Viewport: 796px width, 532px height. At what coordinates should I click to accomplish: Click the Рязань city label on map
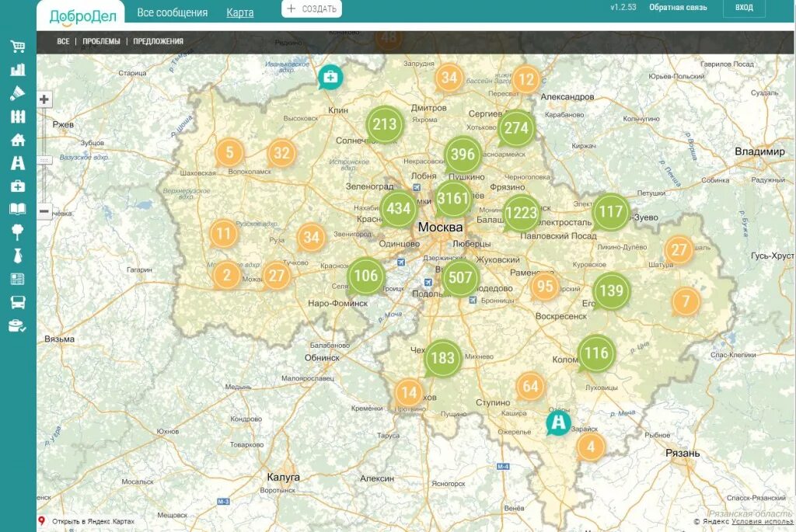(x=683, y=454)
